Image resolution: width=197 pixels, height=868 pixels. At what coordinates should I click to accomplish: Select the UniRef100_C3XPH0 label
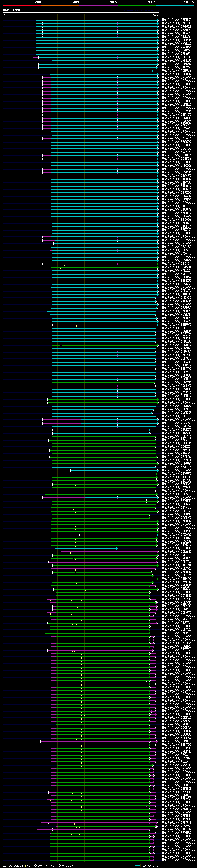point(177,172)
